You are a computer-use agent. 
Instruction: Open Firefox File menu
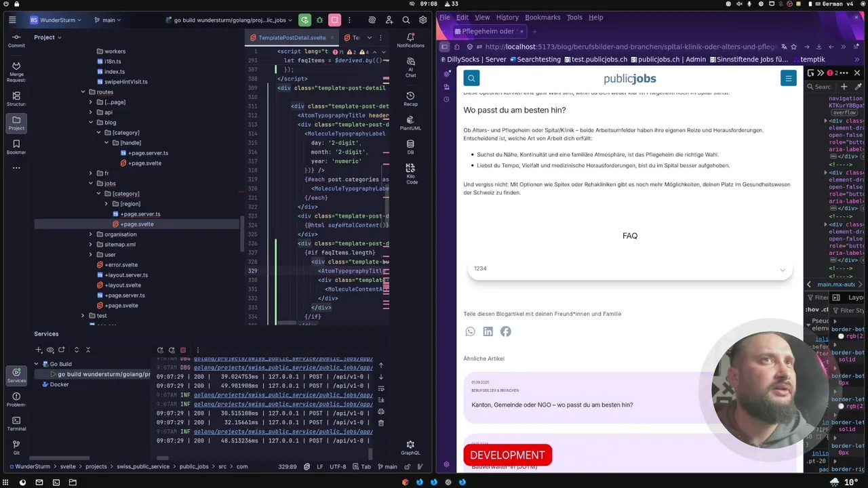445,17
